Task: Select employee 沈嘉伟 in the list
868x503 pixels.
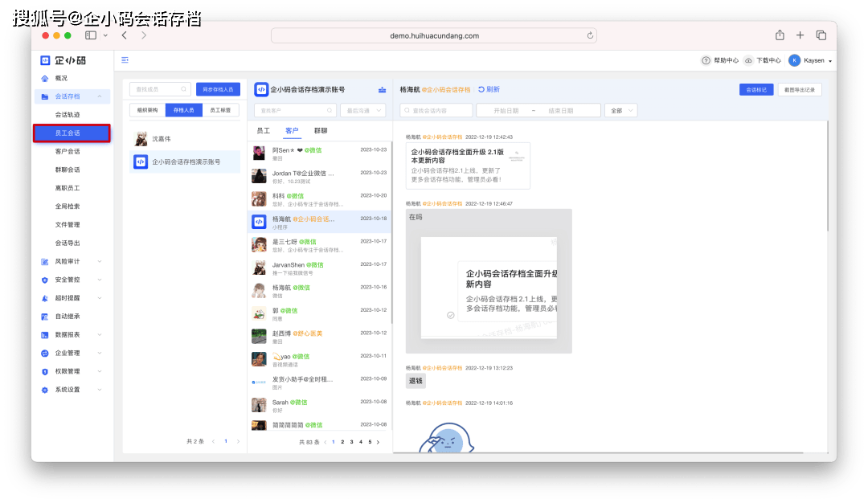Action: (x=184, y=139)
